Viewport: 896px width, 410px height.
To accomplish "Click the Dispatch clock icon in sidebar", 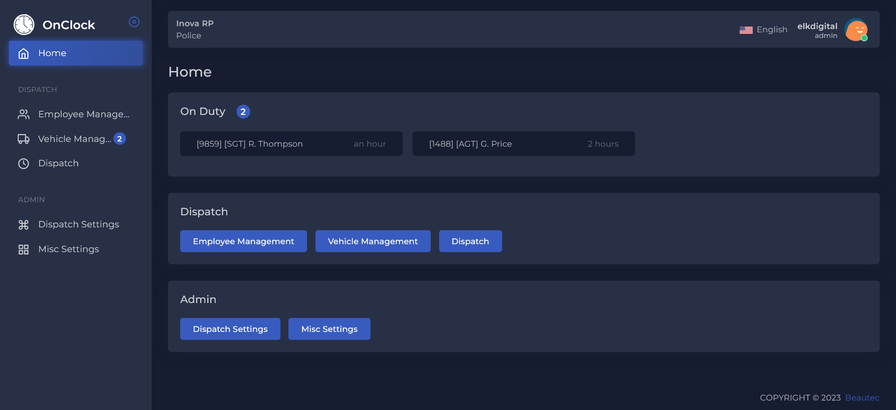I will (x=23, y=163).
